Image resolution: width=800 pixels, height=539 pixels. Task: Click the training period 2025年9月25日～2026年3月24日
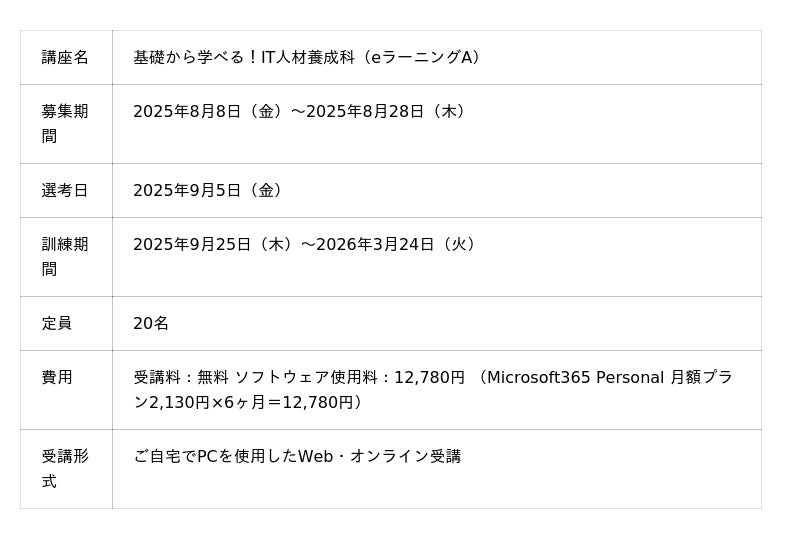[306, 244]
